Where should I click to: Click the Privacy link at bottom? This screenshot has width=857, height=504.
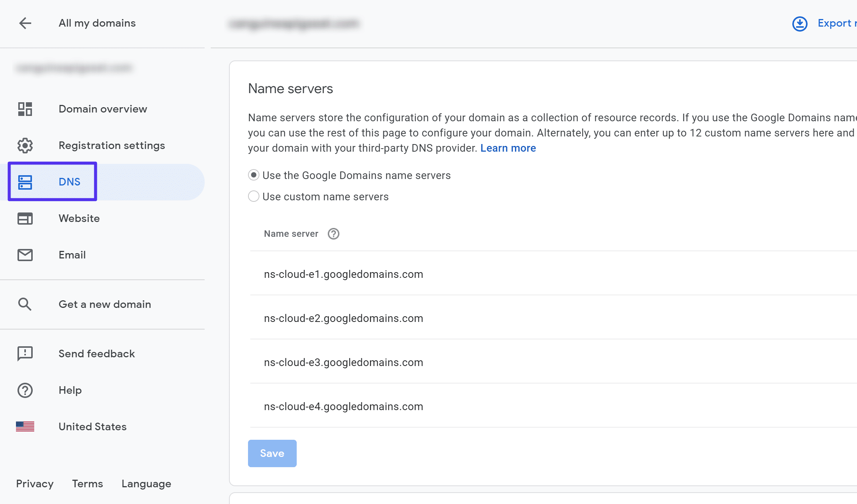click(35, 483)
